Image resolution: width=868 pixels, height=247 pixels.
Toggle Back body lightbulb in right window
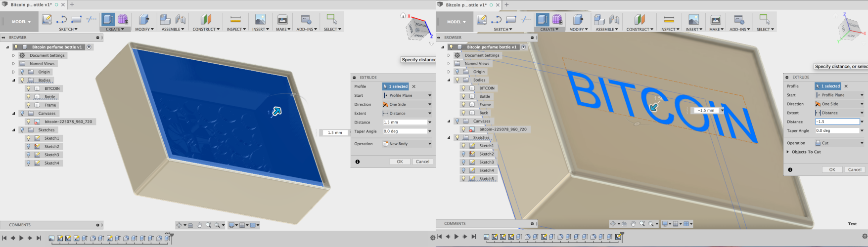pyautogui.click(x=463, y=113)
